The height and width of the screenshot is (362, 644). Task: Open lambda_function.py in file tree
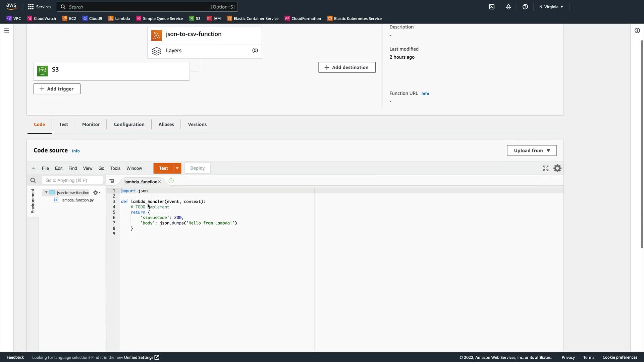77,200
